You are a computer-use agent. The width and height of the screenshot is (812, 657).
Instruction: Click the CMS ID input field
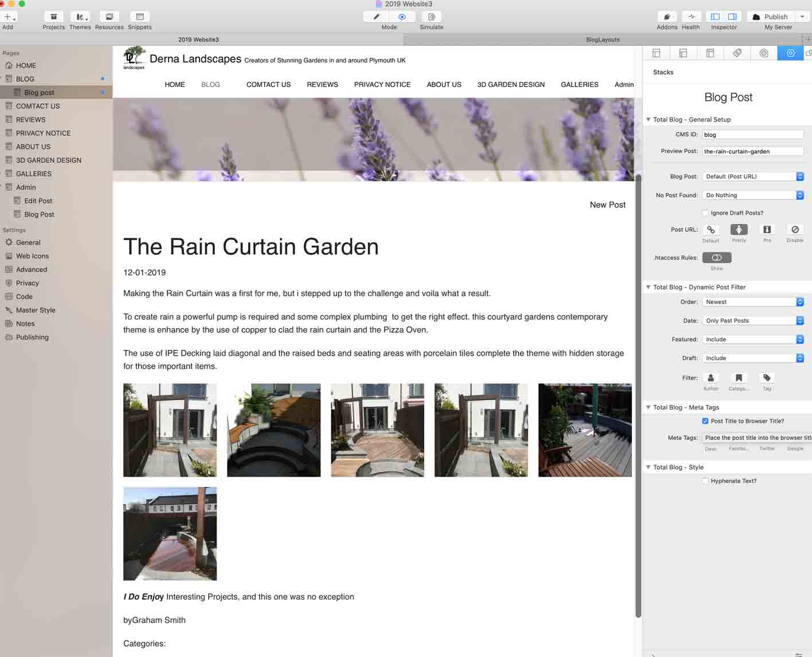pos(753,135)
